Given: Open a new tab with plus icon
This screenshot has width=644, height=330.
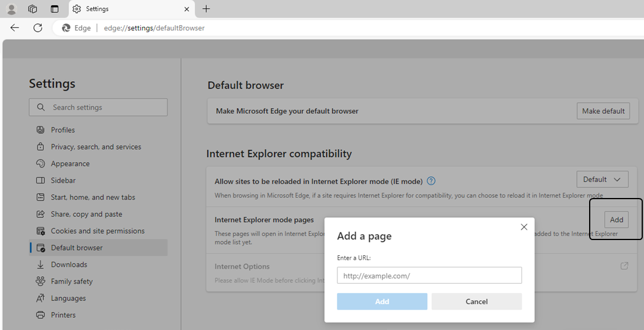Looking at the screenshot, I should (206, 9).
